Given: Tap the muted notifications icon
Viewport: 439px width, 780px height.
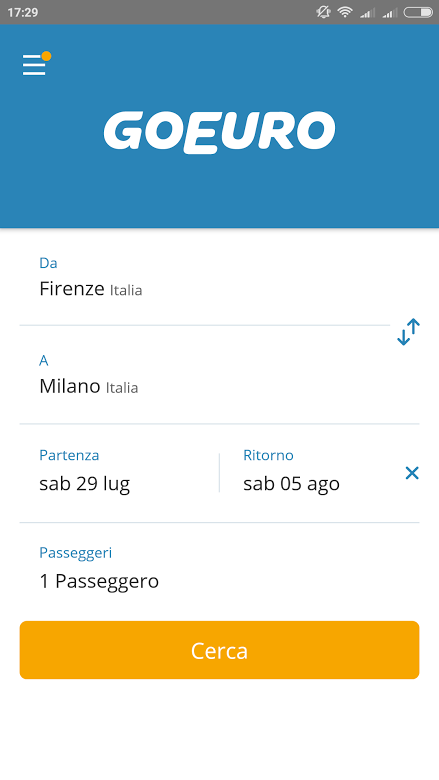Looking at the screenshot, I should tap(323, 12).
